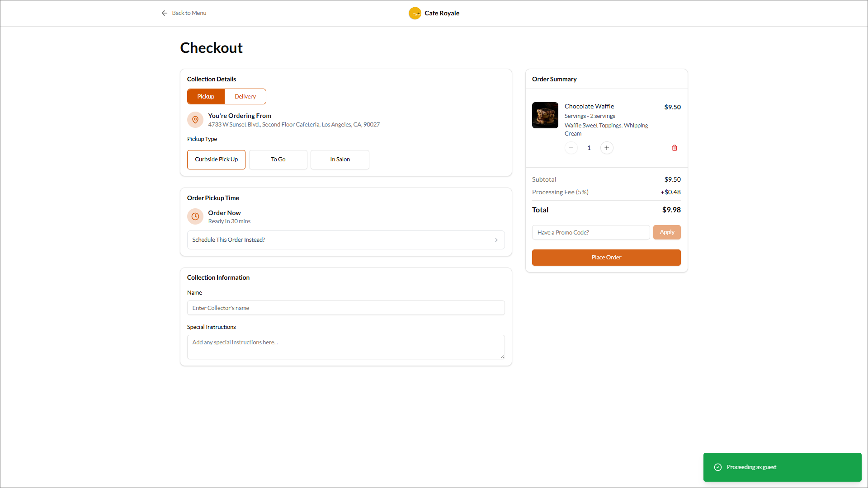Click the clock icon beside Order Now
Image resolution: width=868 pixels, height=488 pixels.
[x=195, y=216]
